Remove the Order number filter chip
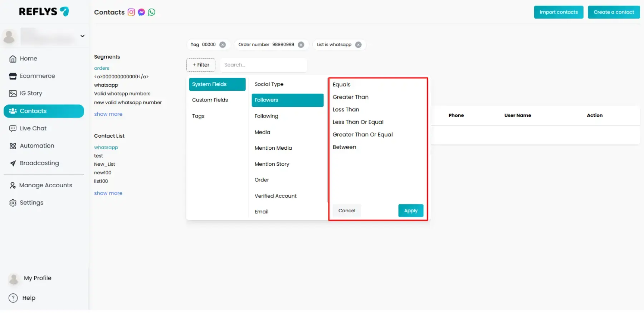This screenshot has height=313, width=644. [301, 45]
